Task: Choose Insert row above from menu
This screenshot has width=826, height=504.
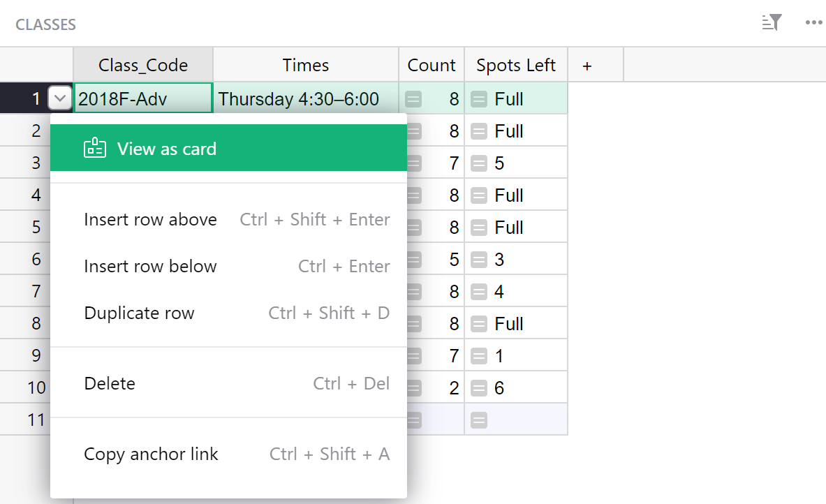Action: click(150, 220)
